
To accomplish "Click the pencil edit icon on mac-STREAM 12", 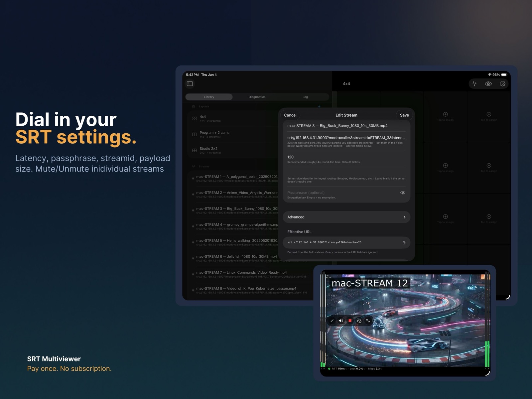I will coord(332,321).
